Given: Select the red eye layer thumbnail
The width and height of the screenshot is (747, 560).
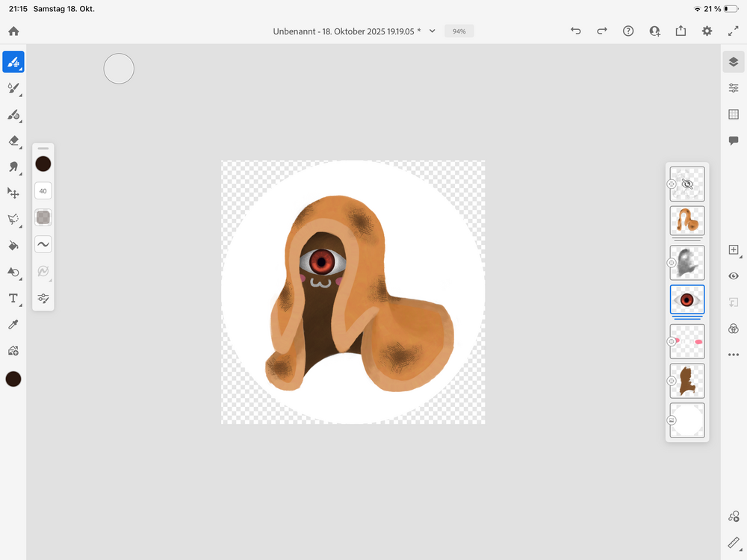Looking at the screenshot, I should pyautogui.click(x=687, y=299).
